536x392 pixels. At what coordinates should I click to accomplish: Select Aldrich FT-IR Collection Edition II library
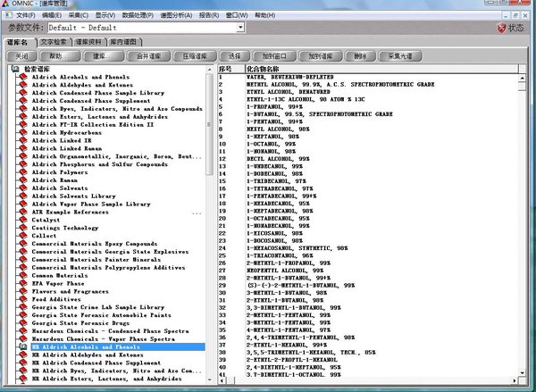[93, 124]
